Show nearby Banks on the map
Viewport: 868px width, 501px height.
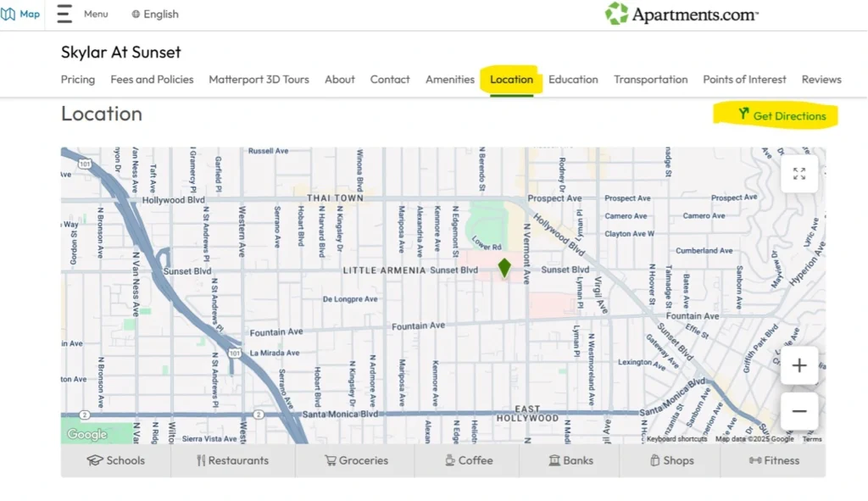pos(570,460)
